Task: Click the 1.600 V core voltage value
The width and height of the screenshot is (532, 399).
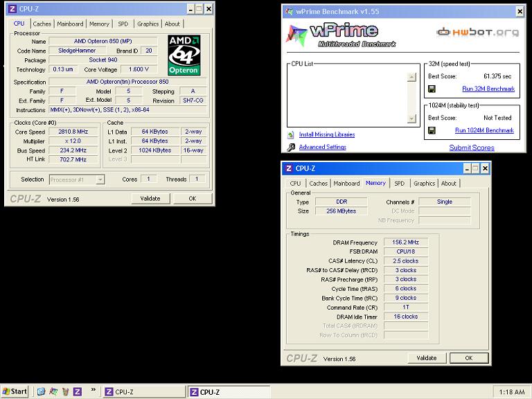Action: 139,69
